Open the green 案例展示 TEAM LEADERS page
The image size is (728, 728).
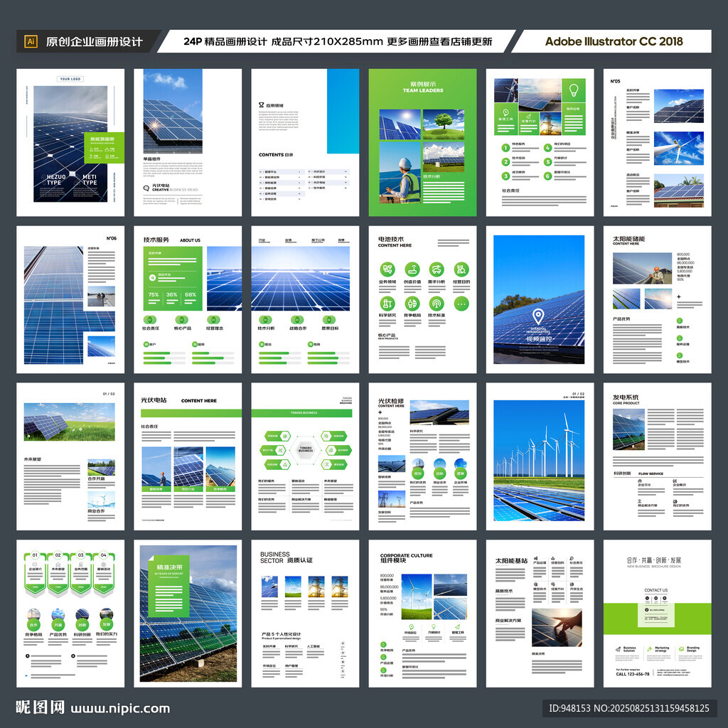[422, 142]
